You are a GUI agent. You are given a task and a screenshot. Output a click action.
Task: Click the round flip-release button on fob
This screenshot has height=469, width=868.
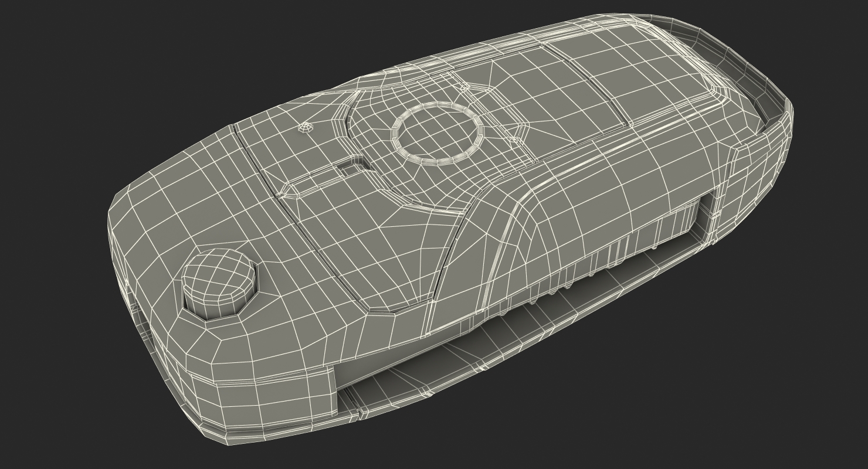(219, 283)
